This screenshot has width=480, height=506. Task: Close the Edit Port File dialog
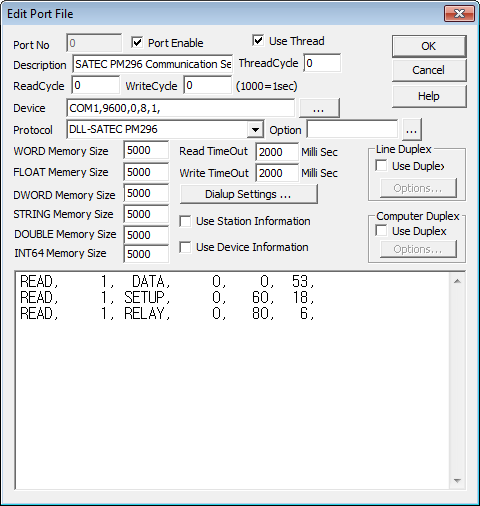pos(459,14)
